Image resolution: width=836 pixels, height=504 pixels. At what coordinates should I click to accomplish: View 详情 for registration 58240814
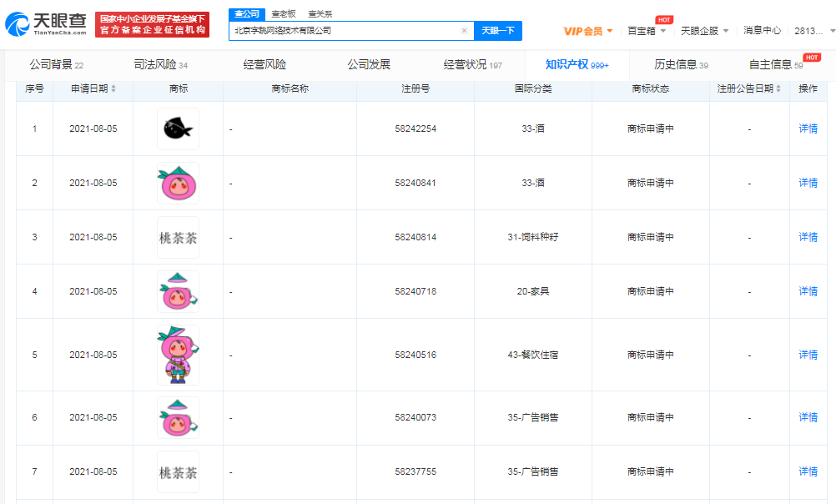808,237
